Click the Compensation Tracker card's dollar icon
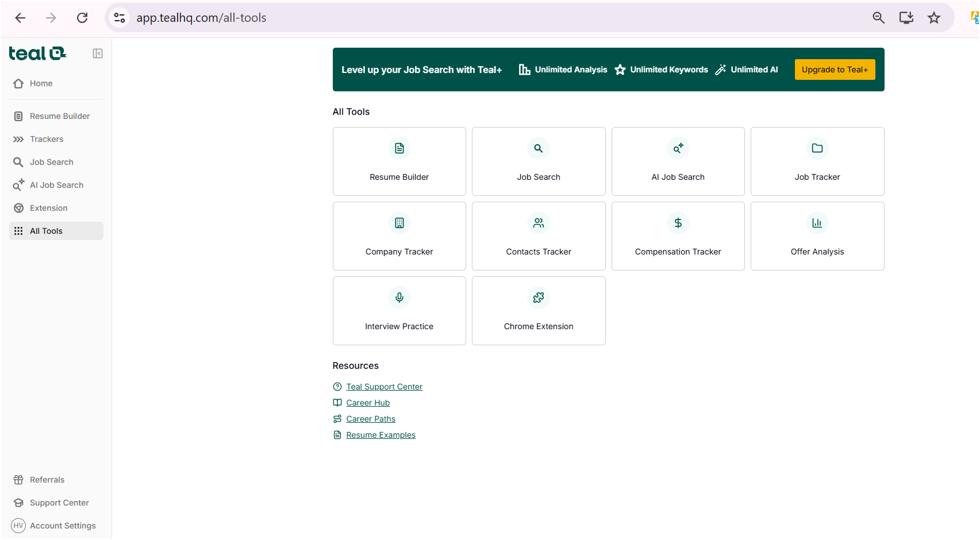This screenshot has height=540, width=980. click(x=678, y=223)
